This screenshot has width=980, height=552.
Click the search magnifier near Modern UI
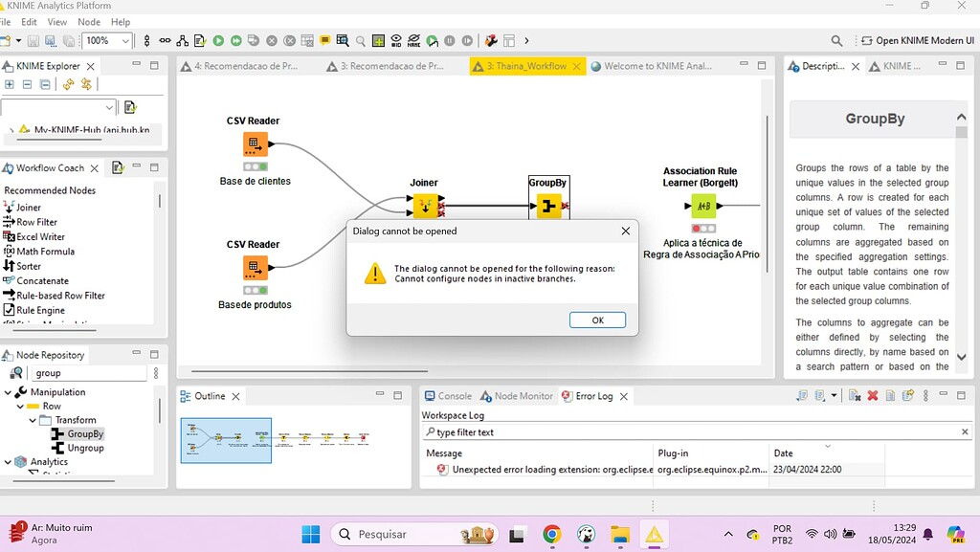tap(836, 40)
